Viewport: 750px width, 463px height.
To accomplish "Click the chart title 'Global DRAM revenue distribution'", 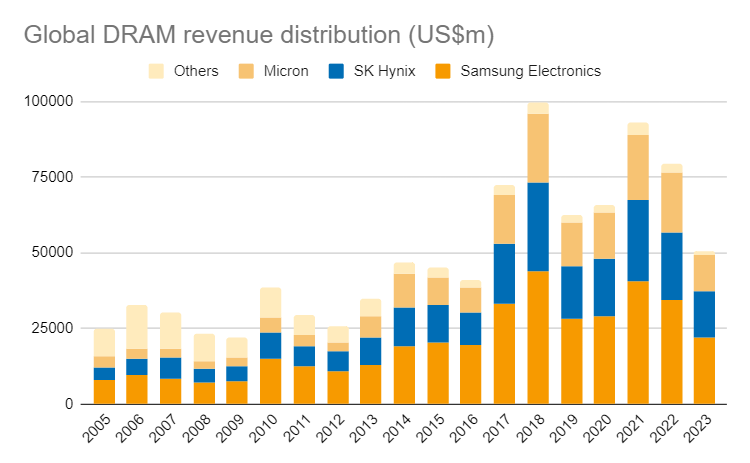I will pyautogui.click(x=258, y=34).
